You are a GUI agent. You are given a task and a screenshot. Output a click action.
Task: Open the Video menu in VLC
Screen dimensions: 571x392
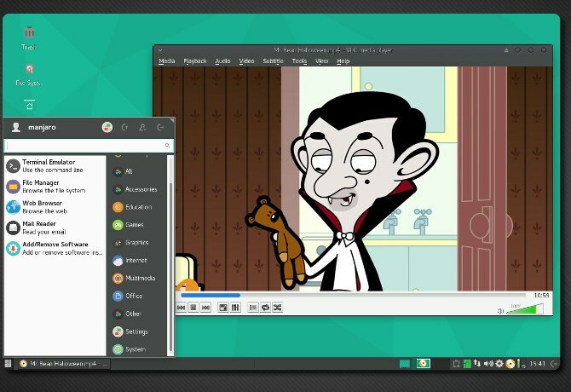point(246,61)
